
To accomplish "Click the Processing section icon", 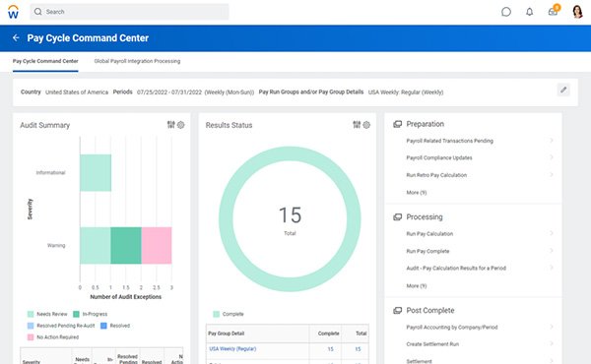I will pos(397,216).
